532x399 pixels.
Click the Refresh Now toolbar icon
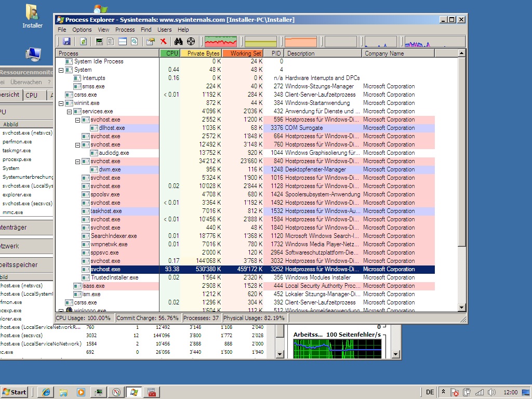pyautogui.click(x=83, y=42)
